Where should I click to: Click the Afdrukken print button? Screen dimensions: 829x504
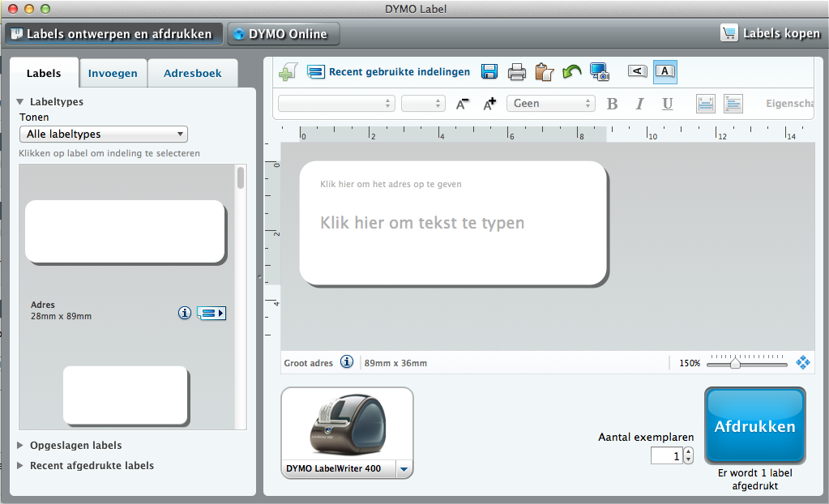(754, 426)
